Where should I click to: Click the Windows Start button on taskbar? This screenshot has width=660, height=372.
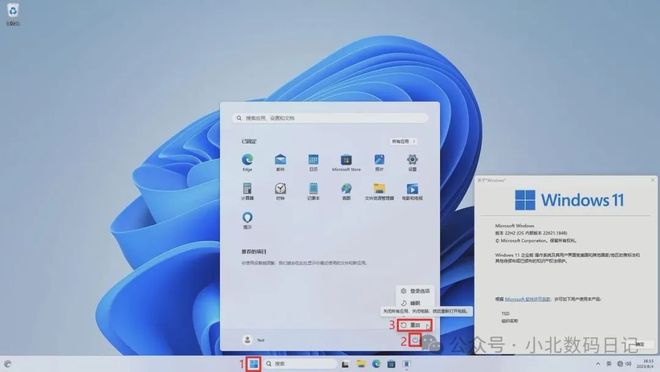(x=253, y=364)
